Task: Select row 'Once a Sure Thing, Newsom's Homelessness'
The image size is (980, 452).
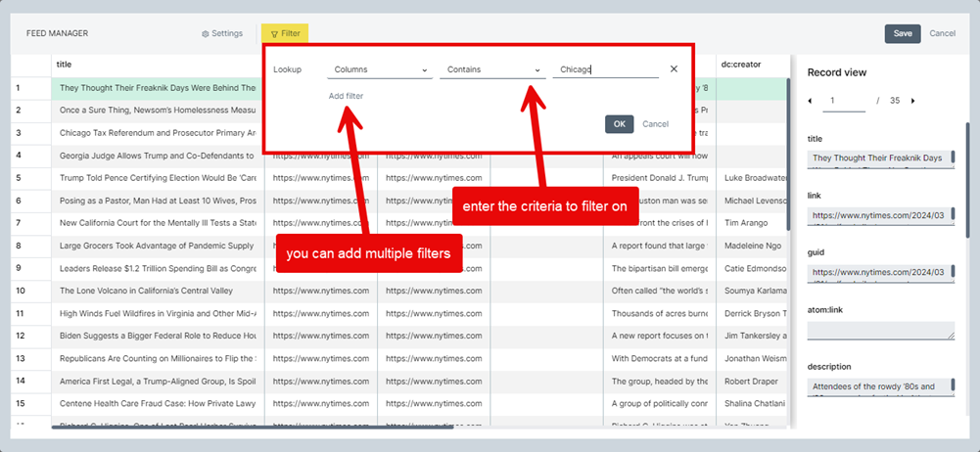Action: (159, 111)
